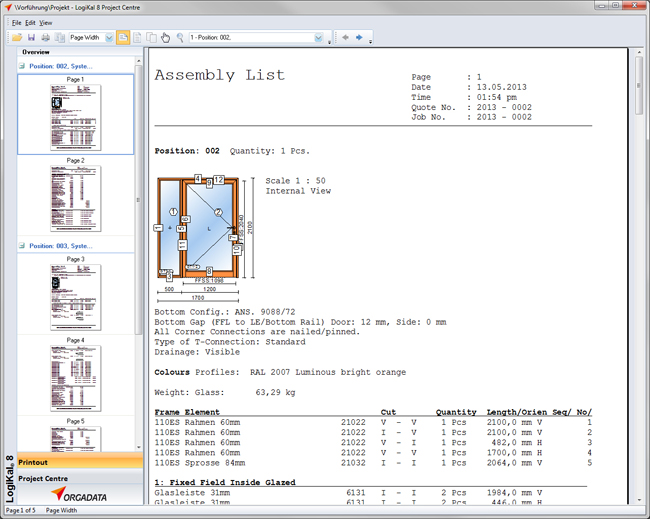The height and width of the screenshot is (519, 650).
Task: Click 'RAL 2007 Luminous bright orange' text
Action: [328, 372]
